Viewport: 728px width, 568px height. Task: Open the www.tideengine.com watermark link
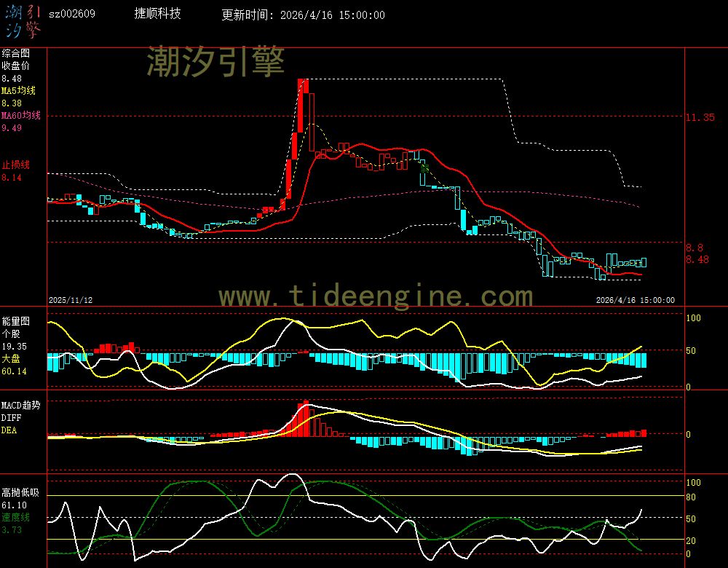click(376, 296)
